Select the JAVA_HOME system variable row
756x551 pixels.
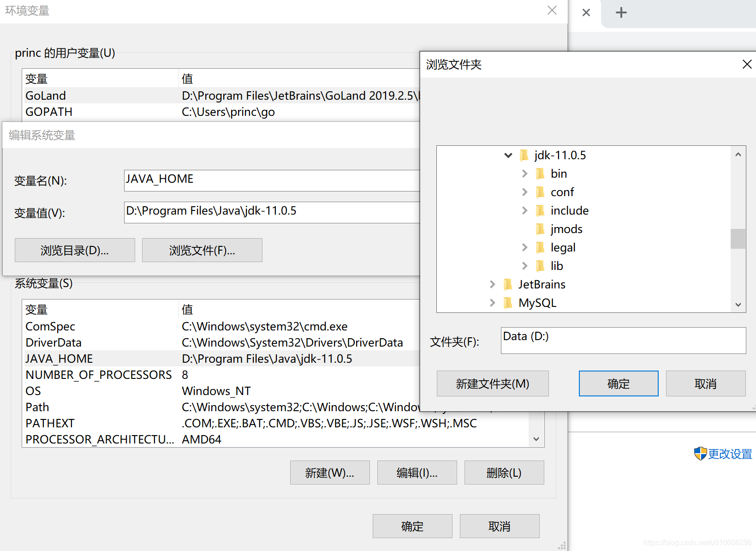[x=221, y=359]
